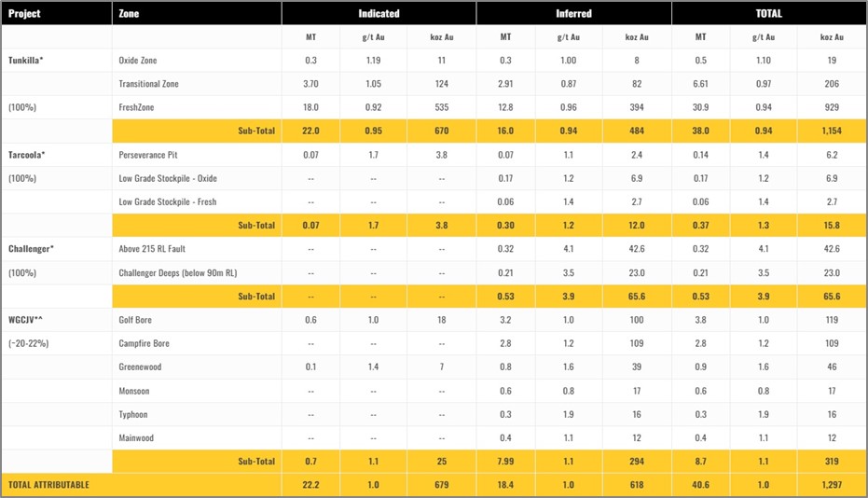The image size is (868, 498).
Task: Click the Project header cell
Action: [x=24, y=14]
